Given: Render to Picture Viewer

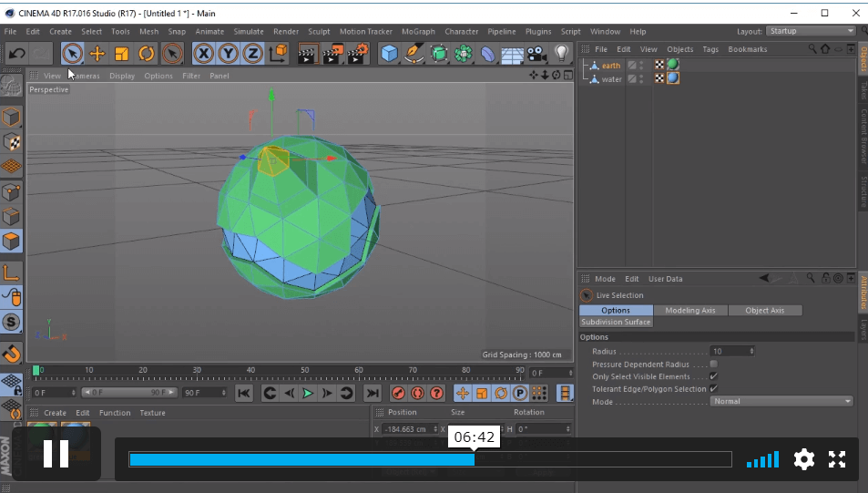Looking at the screenshot, I should pyautogui.click(x=332, y=54).
